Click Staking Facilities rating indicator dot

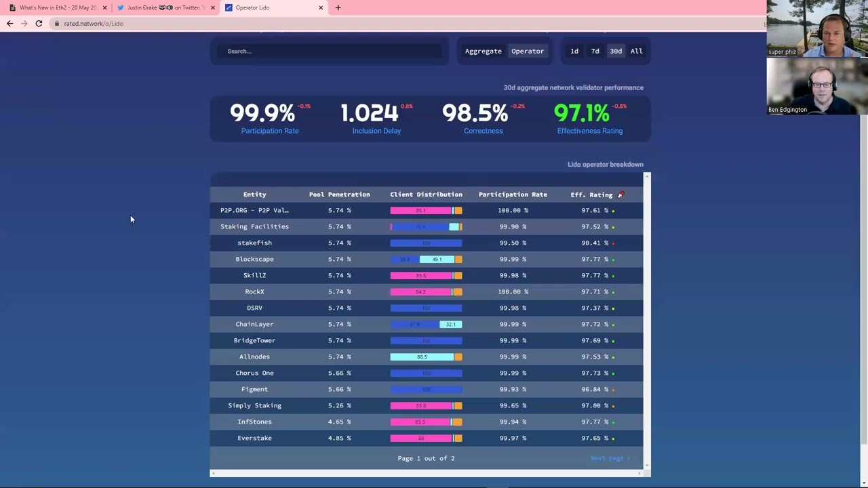613,227
